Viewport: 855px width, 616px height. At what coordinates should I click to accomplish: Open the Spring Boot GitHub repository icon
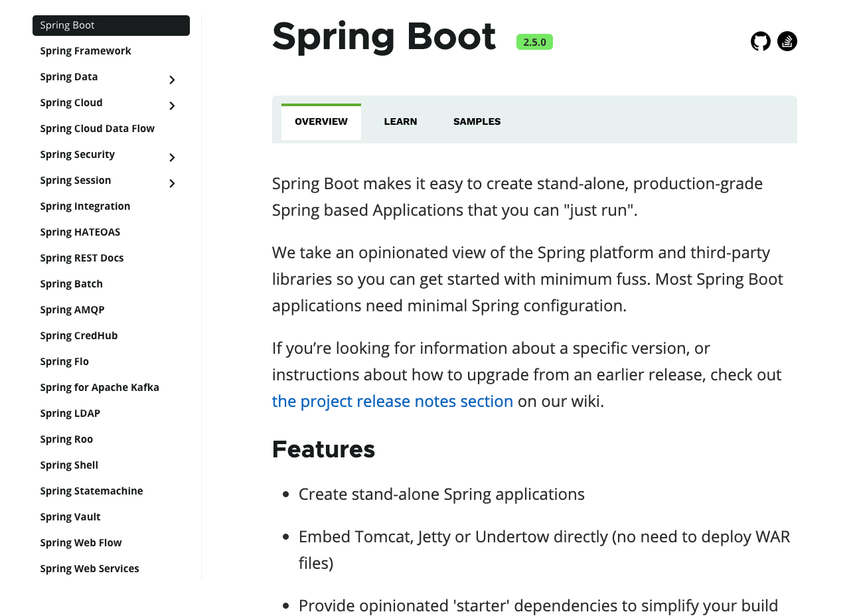761,41
